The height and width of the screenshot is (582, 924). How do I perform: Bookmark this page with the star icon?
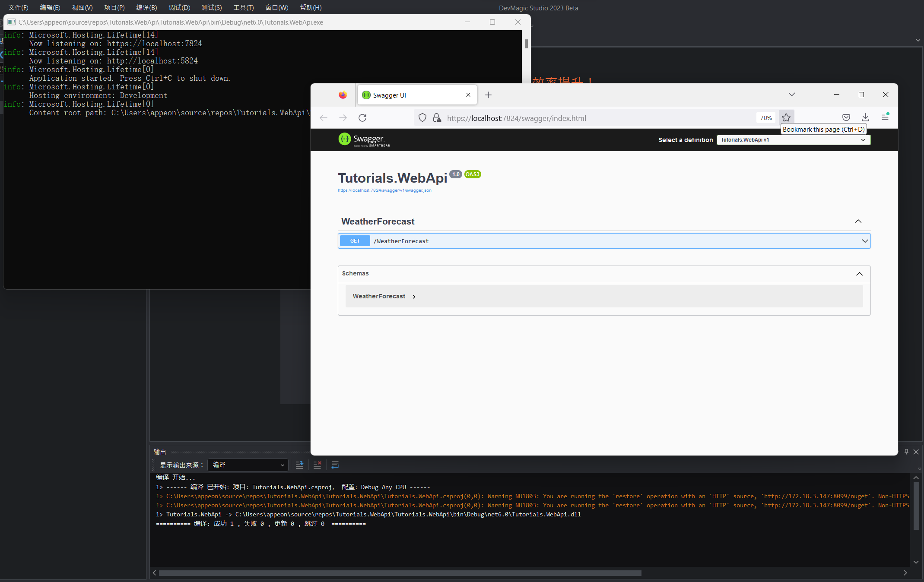pyautogui.click(x=786, y=117)
